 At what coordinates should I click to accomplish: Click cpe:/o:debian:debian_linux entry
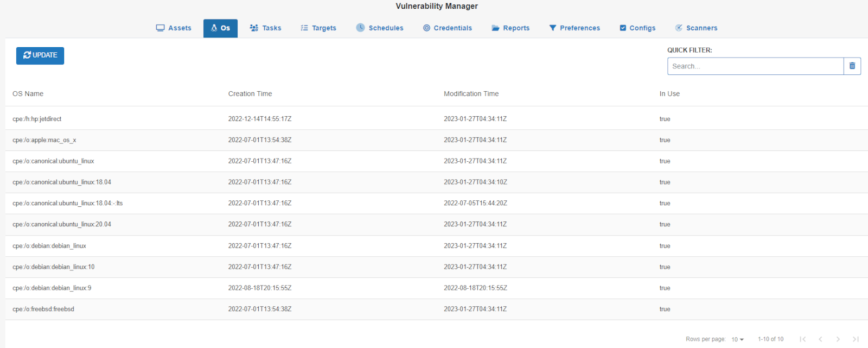(x=49, y=246)
